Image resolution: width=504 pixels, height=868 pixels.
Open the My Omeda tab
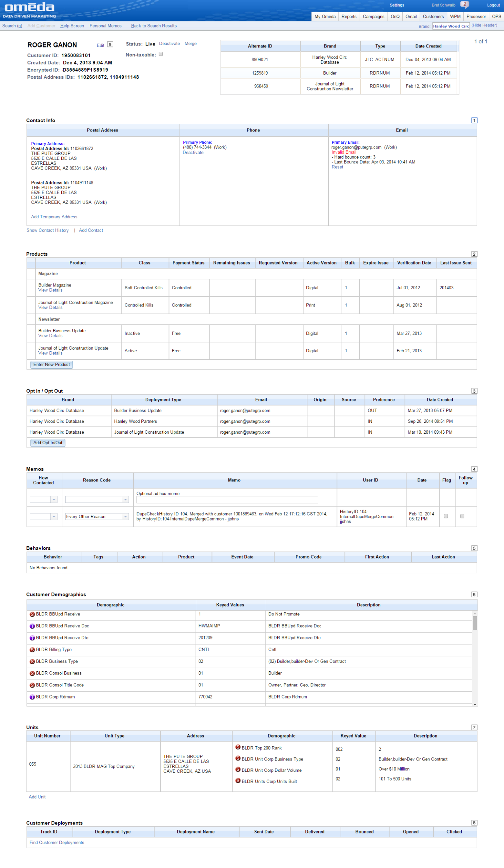[x=325, y=17]
